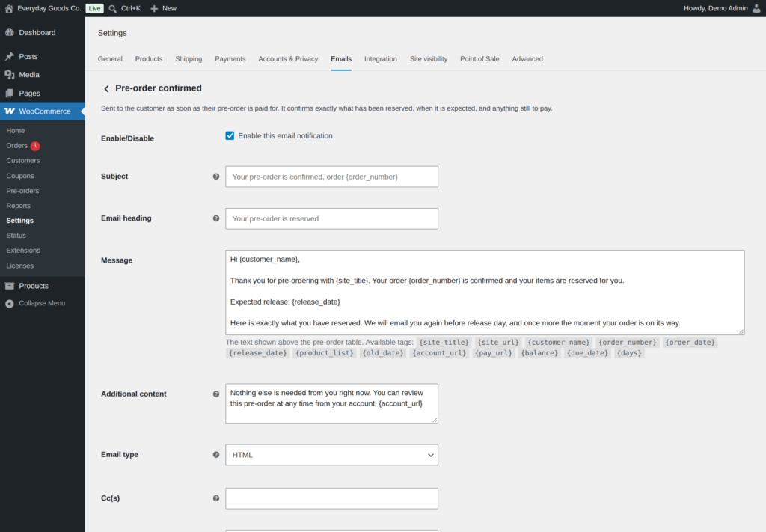Click the {product_list} tag below Message
The height and width of the screenshot is (532, 766).
tap(325, 353)
